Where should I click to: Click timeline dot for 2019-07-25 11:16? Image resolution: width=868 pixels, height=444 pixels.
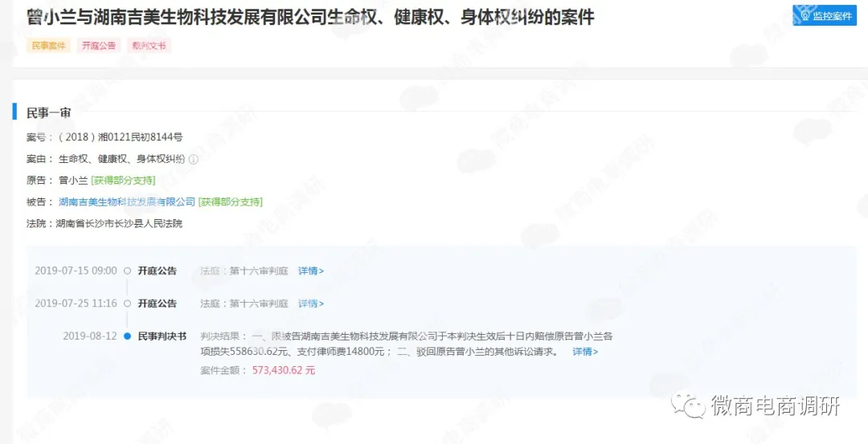[127, 303]
